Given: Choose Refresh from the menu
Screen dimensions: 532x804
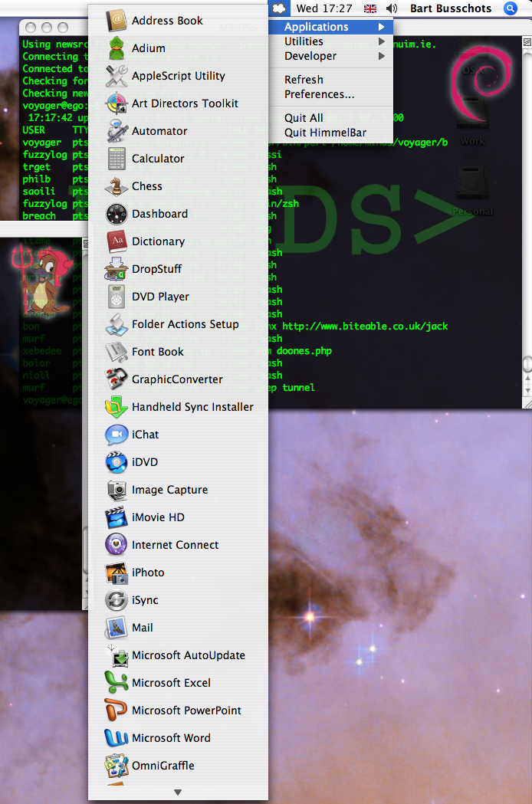Looking at the screenshot, I should click(331, 80).
